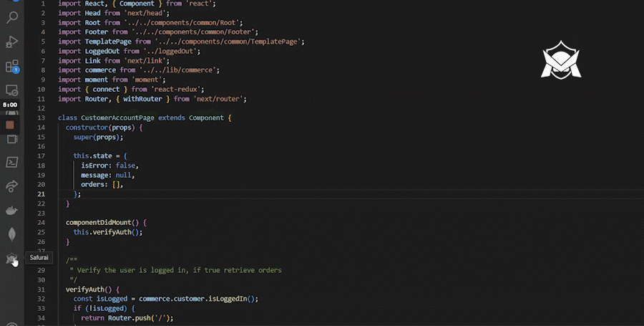Viewport: 644px width, 326px height.
Task: Click the verifyAuth method definition on line 31
Action: click(83, 289)
